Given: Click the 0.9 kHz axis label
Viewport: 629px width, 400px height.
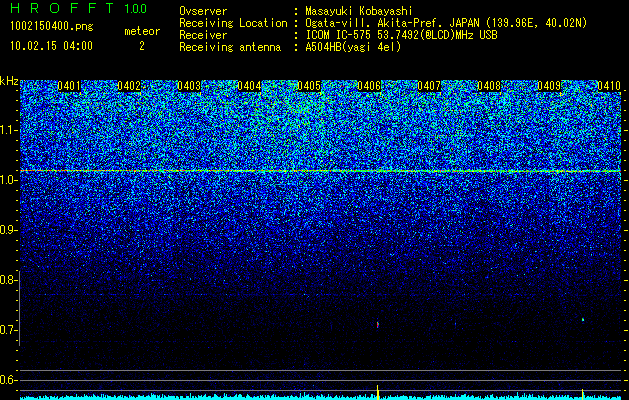Looking at the screenshot, I should pyautogui.click(x=8, y=230).
